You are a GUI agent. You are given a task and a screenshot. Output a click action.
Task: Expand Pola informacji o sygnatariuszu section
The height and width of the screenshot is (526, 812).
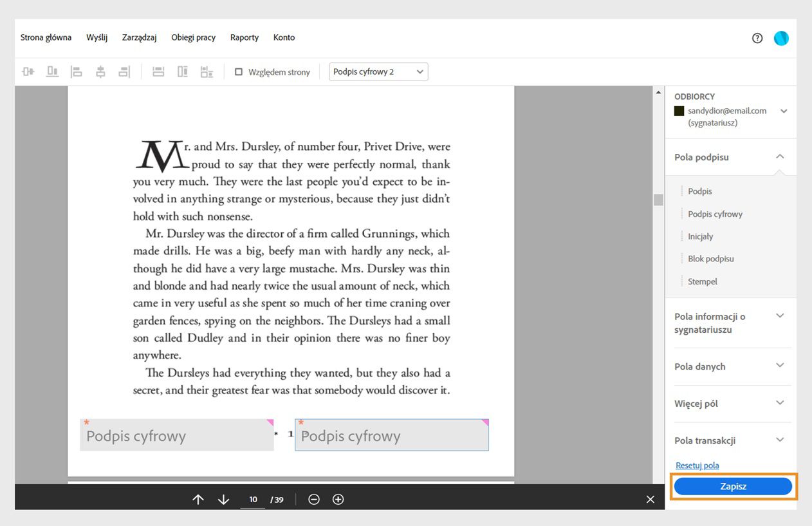tap(780, 315)
